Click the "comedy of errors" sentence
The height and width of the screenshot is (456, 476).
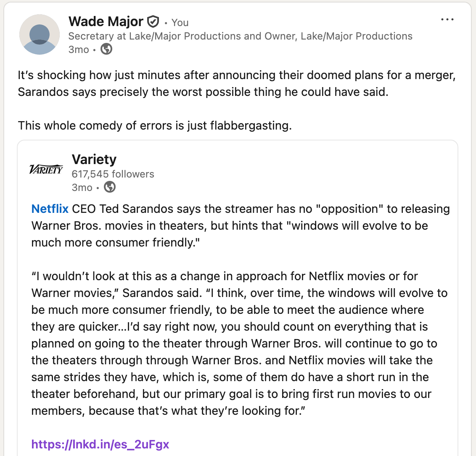click(x=155, y=125)
